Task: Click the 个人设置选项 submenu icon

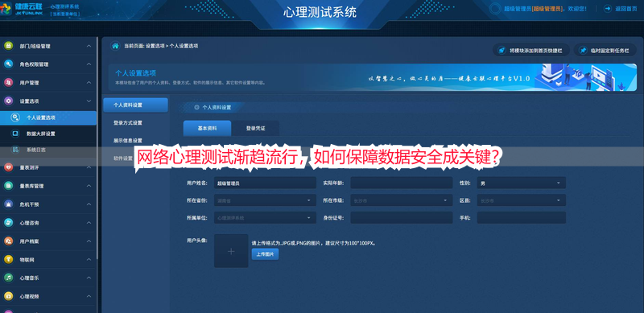Action: coord(15,117)
